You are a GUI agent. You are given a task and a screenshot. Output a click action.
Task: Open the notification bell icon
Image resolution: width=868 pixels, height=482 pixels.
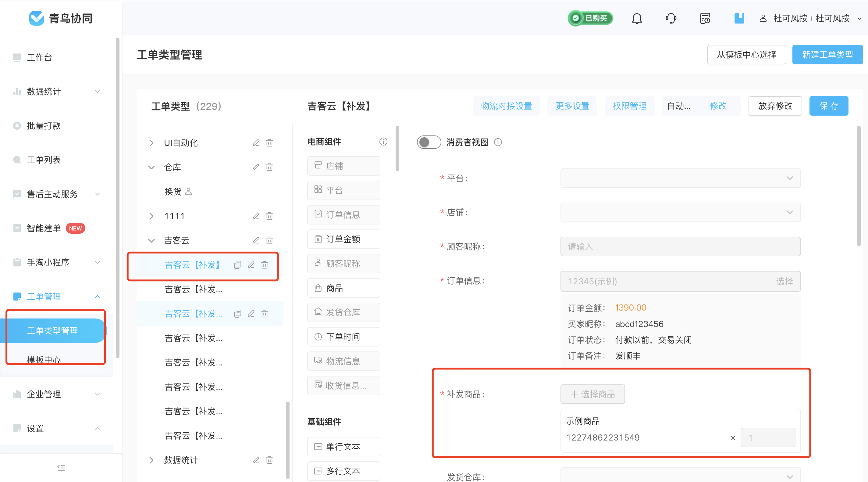(x=636, y=18)
